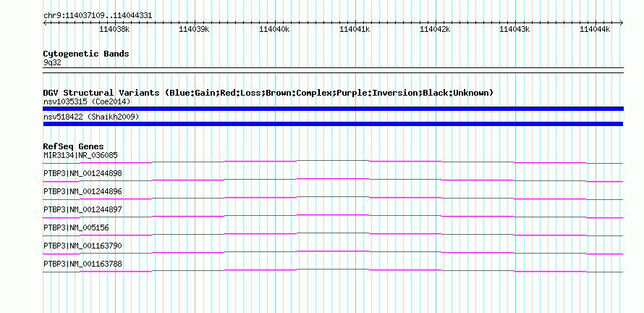Click the 114043k ruler tick label
Viewport: 644px width, 313px height.
[x=514, y=29]
